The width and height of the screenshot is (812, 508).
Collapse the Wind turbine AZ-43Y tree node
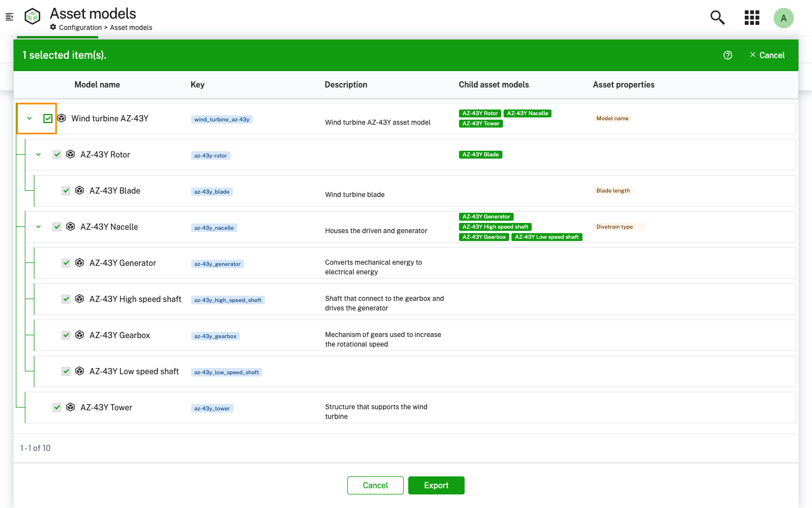pos(29,118)
